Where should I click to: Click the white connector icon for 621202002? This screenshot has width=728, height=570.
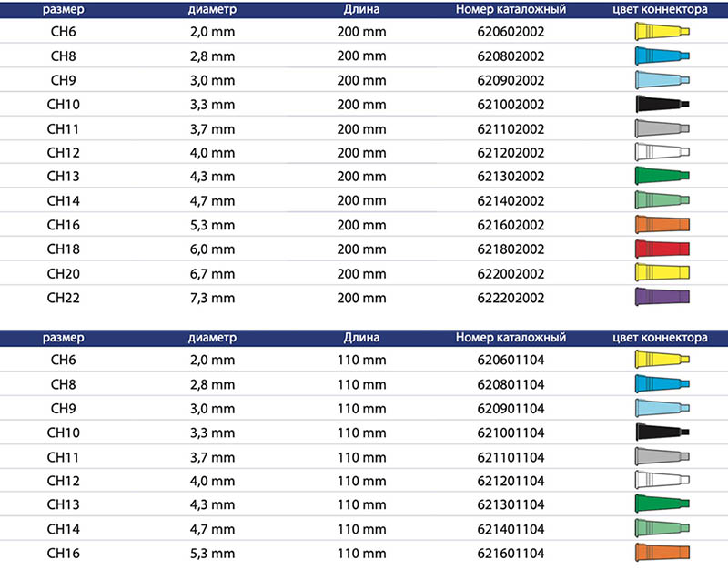point(662,152)
